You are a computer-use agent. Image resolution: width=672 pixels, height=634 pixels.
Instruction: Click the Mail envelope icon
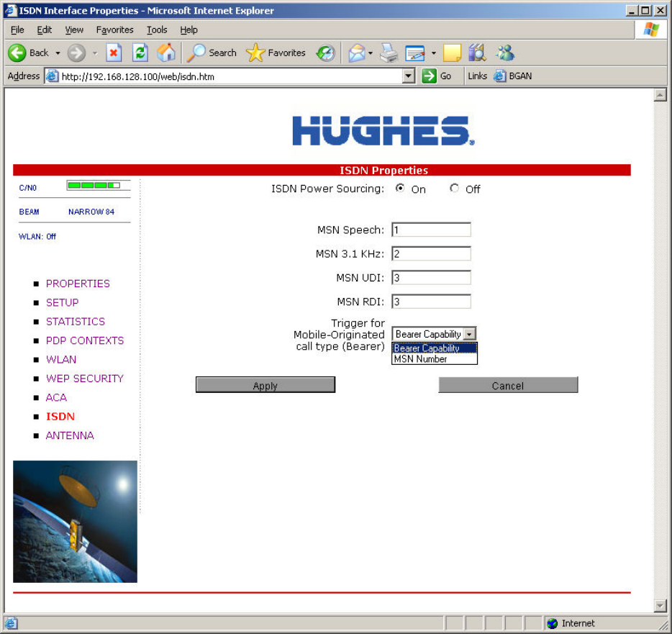point(356,53)
